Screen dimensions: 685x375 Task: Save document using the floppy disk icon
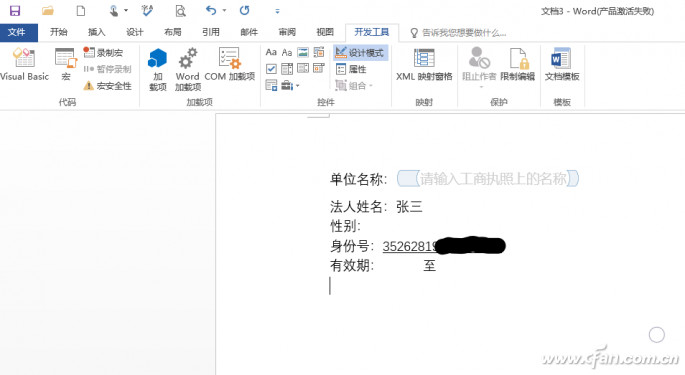click(15, 10)
